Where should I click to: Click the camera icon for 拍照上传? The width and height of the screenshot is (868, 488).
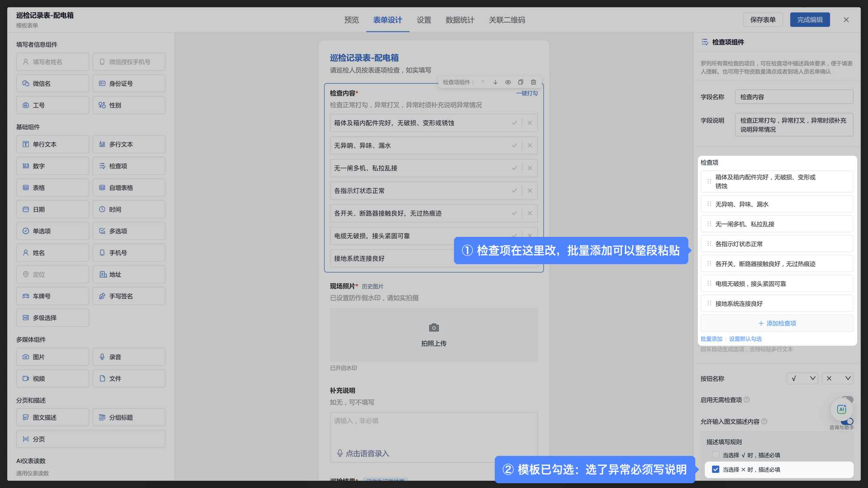[434, 328]
